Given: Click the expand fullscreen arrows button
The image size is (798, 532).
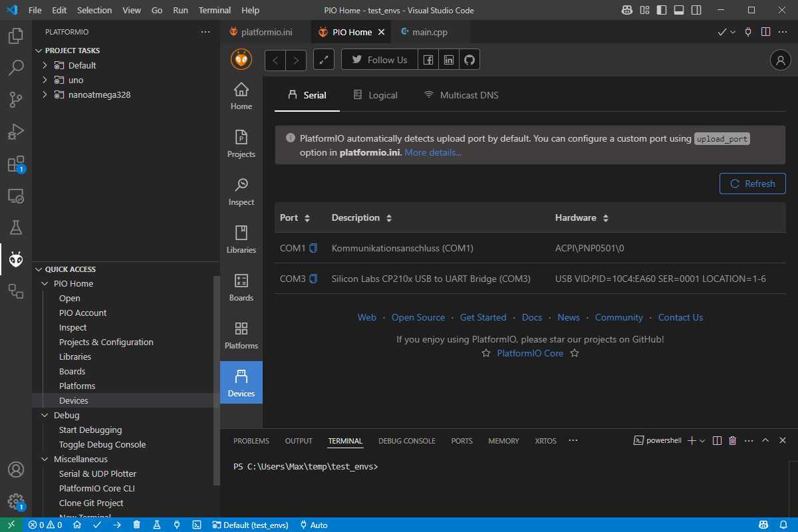Looking at the screenshot, I should click(x=324, y=60).
